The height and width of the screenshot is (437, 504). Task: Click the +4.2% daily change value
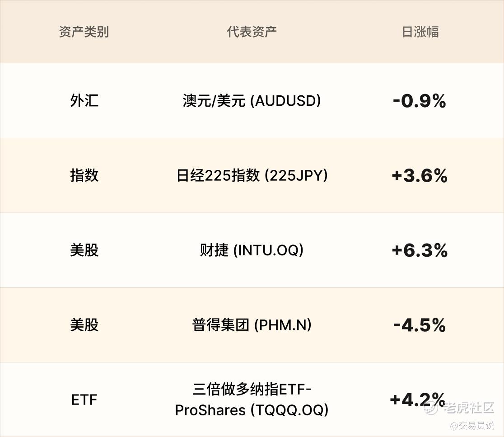pyautogui.click(x=418, y=399)
